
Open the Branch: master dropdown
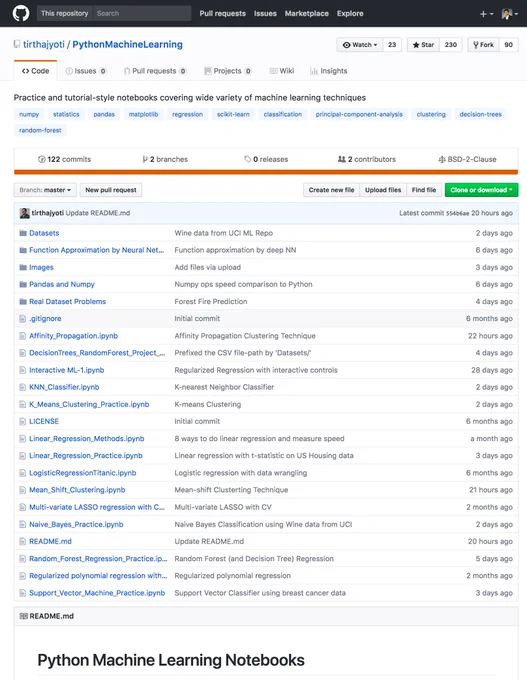pos(45,190)
